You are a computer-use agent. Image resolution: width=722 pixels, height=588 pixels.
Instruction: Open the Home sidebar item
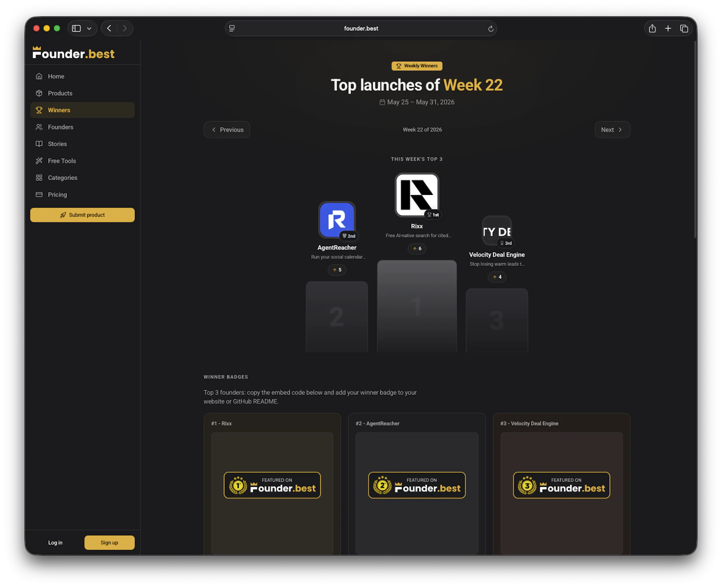pos(82,76)
